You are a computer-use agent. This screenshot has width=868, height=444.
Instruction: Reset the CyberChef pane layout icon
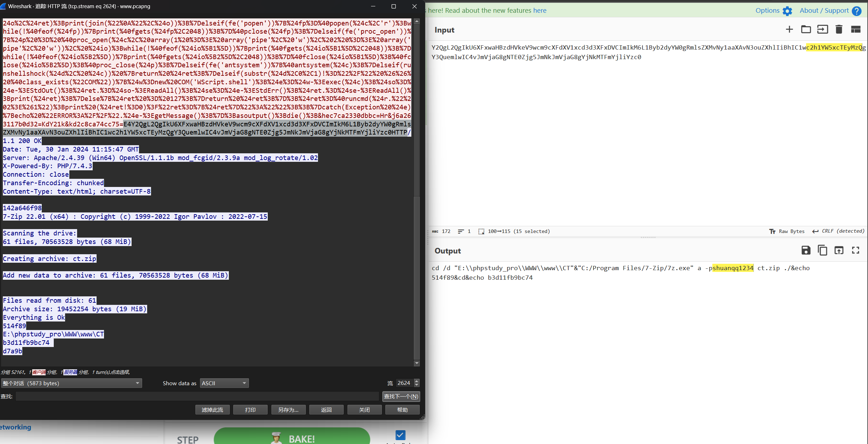tap(856, 29)
